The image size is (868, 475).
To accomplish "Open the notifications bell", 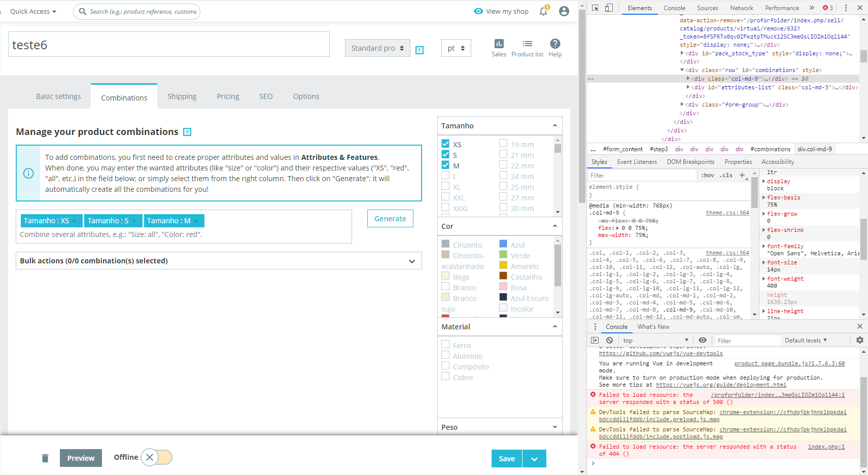I will [x=543, y=11].
